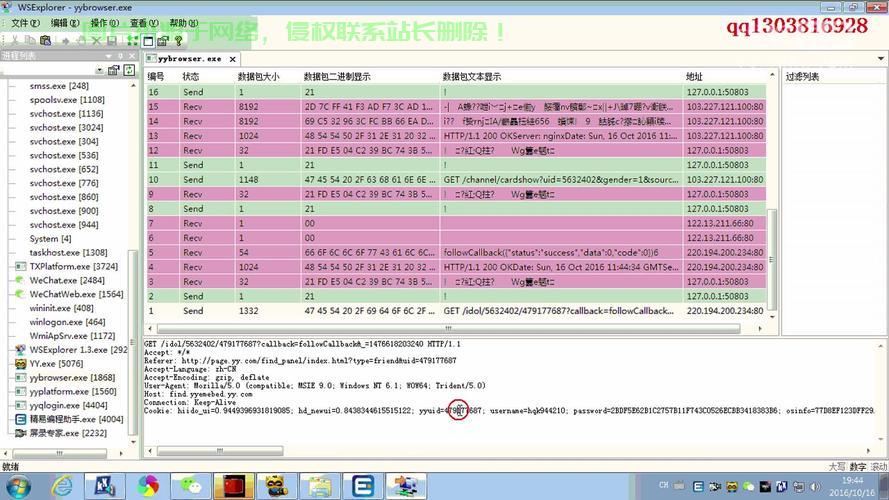This screenshot has height=500, width=889.
Task: Select packet row 1 GET /idol/5632402
Action: tap(456, 311)
